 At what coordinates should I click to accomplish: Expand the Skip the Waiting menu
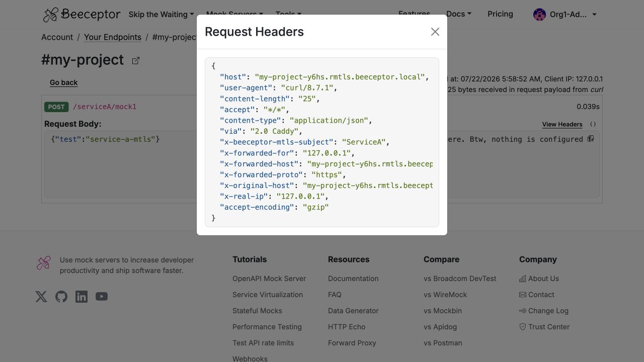(162, 15)
